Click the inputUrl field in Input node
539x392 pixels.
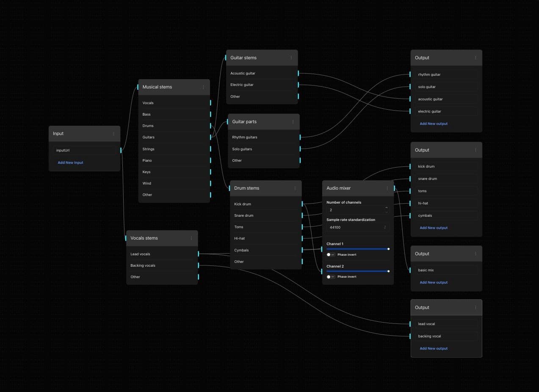85,150
